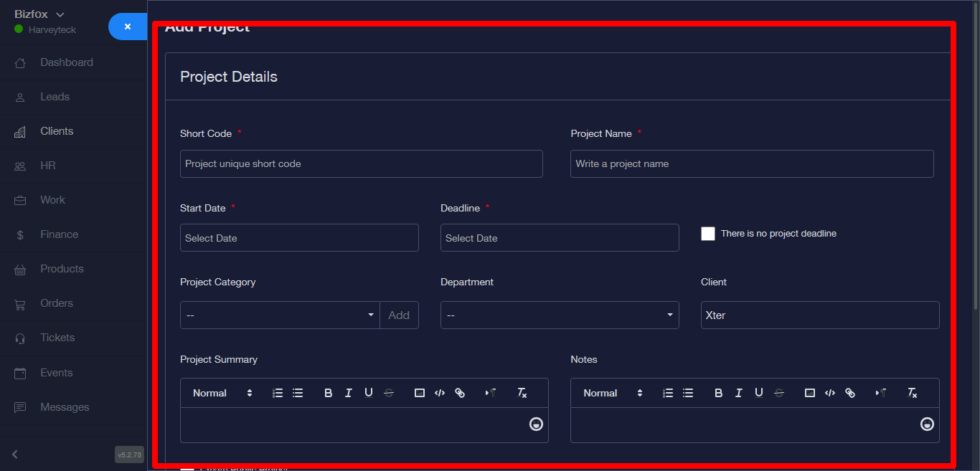
Task: Open the Project Category dropdown
Action: pos(280,315)
